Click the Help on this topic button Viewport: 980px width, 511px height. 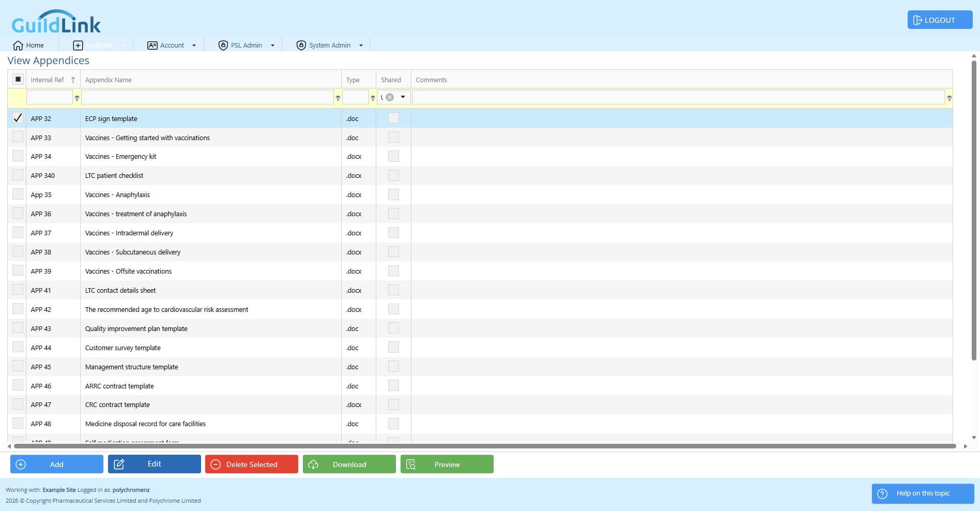coord(923,493)
